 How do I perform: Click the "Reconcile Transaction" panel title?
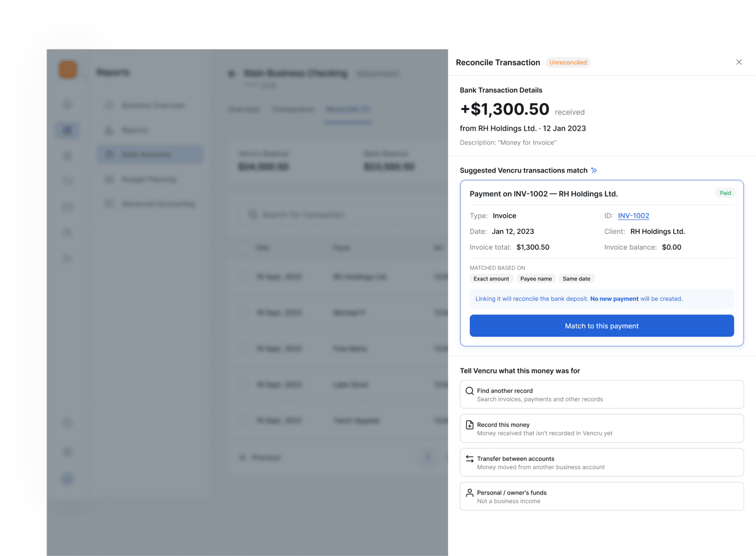pyautogui.click(x=498, y=63)
